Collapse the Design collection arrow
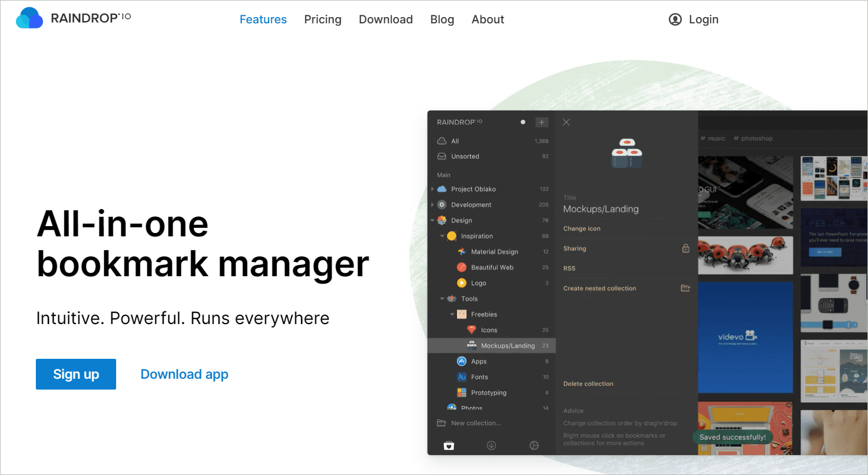This screenshot has height=475, width=868. pyautogui.click(x=433, y=220)
